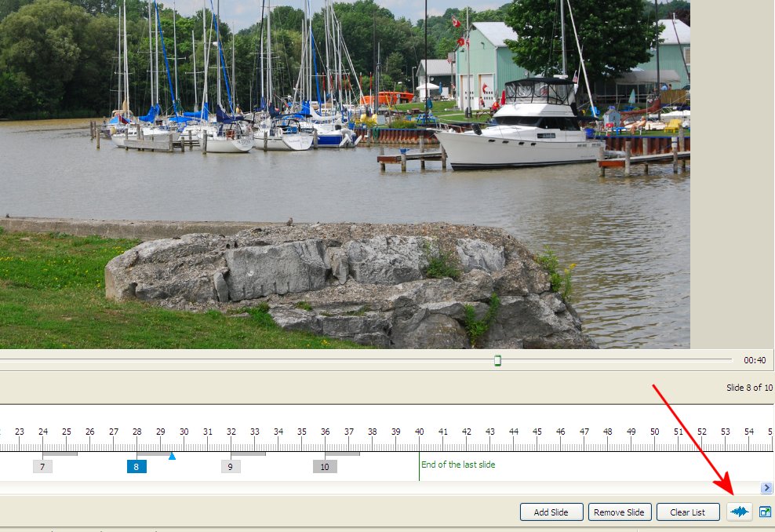The width and height of the screenshot is (775, 532).
Task: Click the 45-second mark on the ruler
Action: (x=537, y=432)
